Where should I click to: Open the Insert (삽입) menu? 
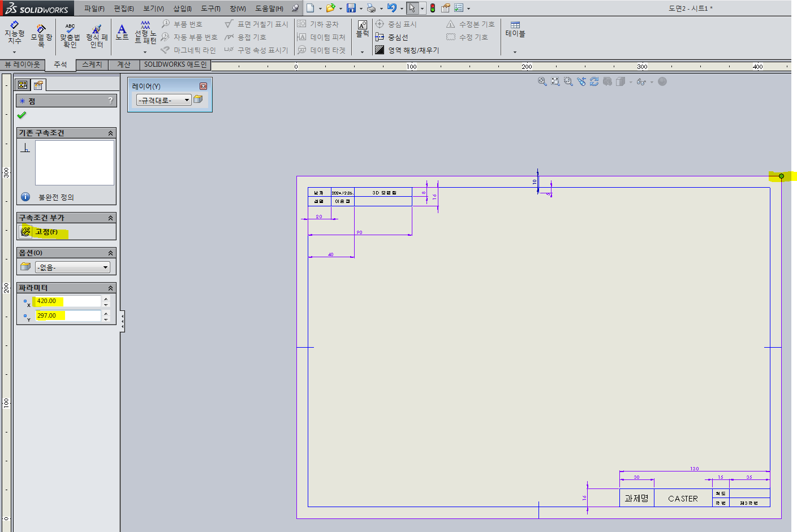(x=182, y=8)
